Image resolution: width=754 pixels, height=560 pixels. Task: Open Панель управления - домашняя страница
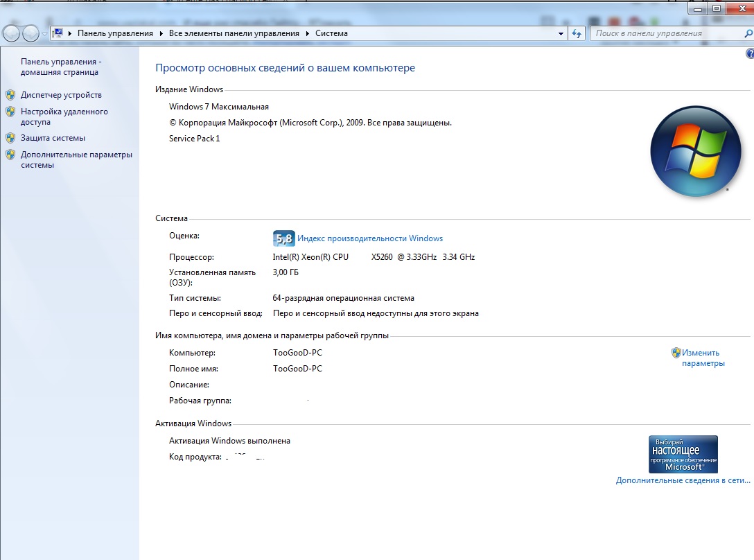click(x=60, y=67)
